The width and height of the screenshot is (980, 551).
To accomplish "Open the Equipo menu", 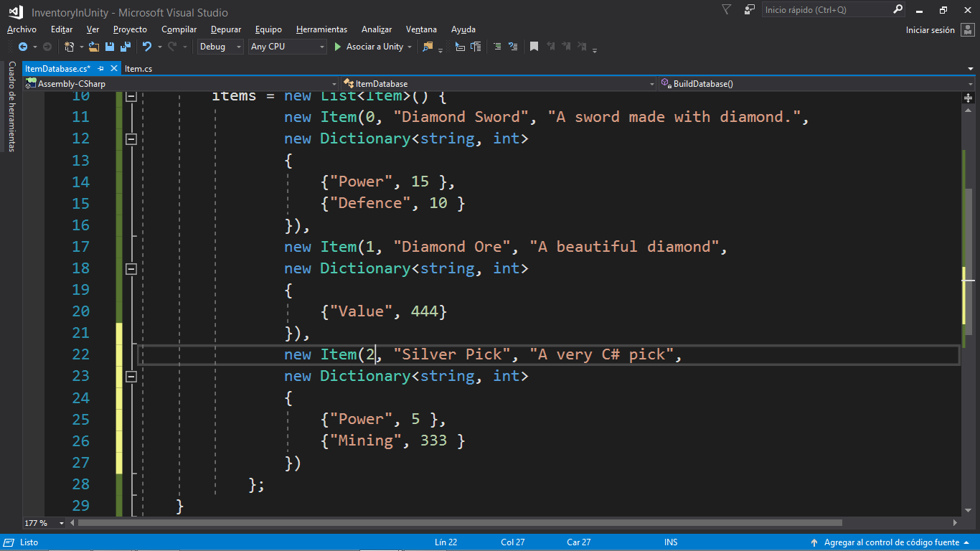I will [268, 29].
